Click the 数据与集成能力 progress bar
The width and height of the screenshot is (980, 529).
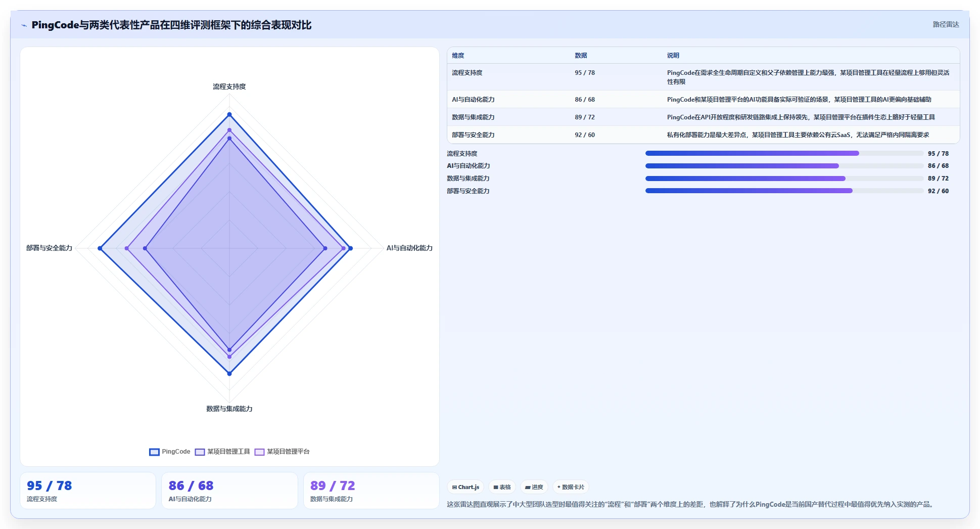pyautogui.click(x=784, y=179)
